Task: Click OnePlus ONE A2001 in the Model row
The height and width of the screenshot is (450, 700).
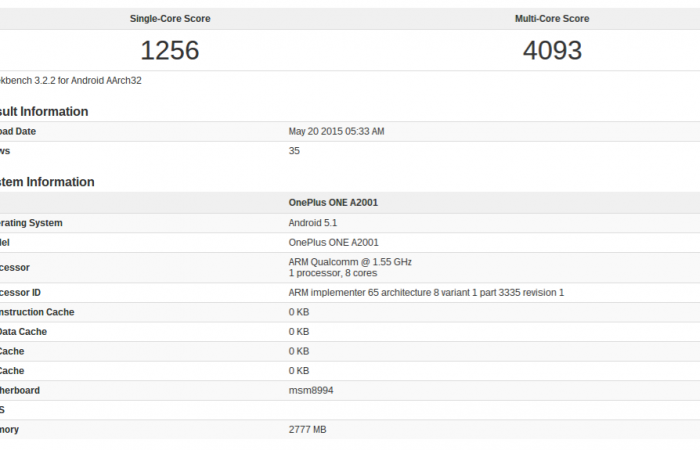Action: pos(333,242)
